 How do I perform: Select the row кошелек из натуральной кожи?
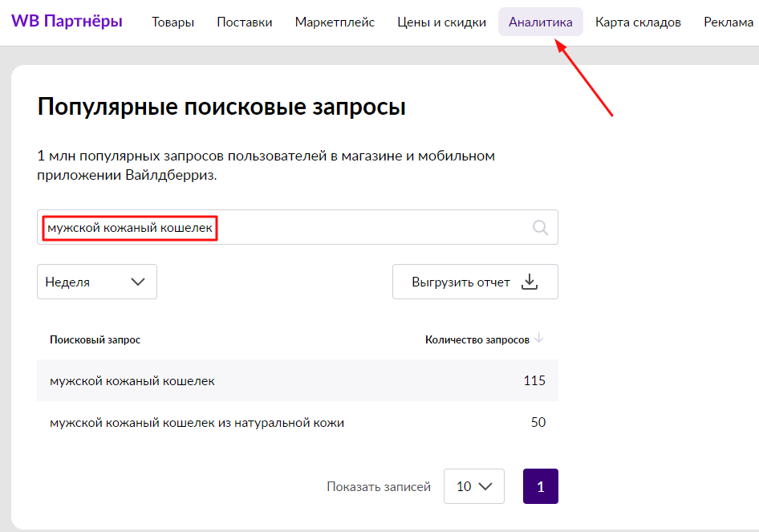(297, 422)
